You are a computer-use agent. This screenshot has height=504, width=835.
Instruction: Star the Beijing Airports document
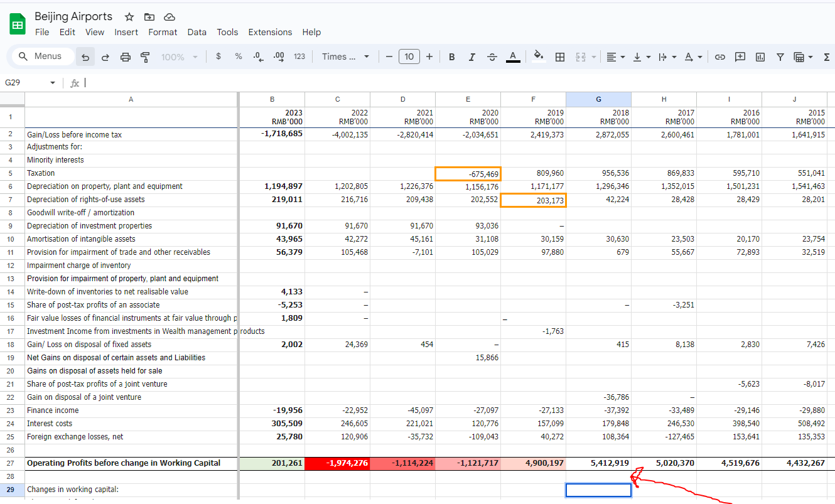click(x=129, y=17)
